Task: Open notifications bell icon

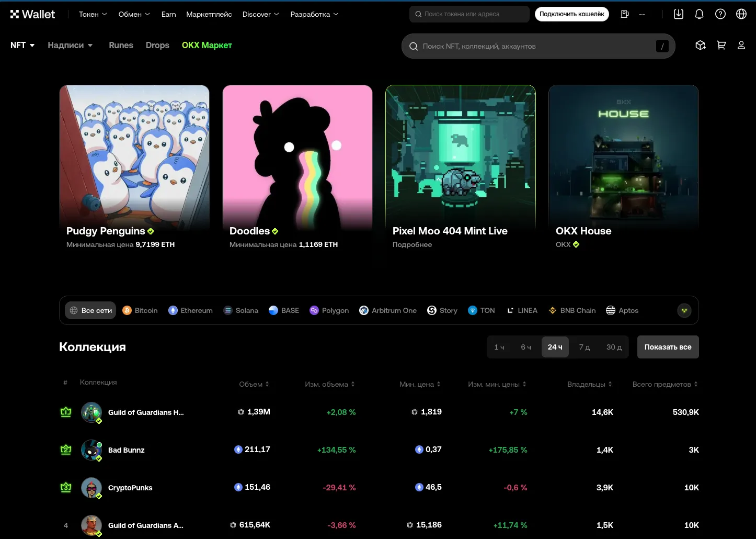Action: (700, 14)
